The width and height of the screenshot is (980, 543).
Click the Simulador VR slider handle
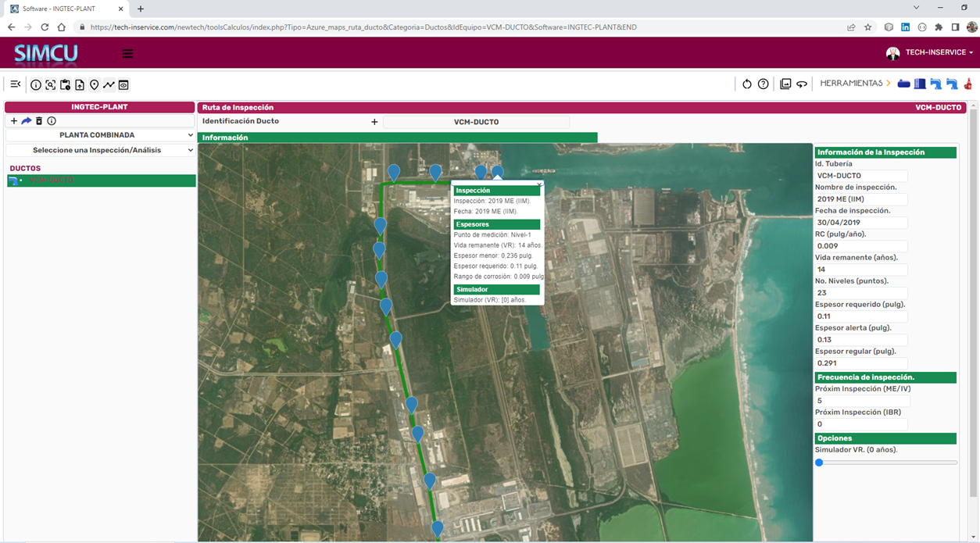[819, 463]
